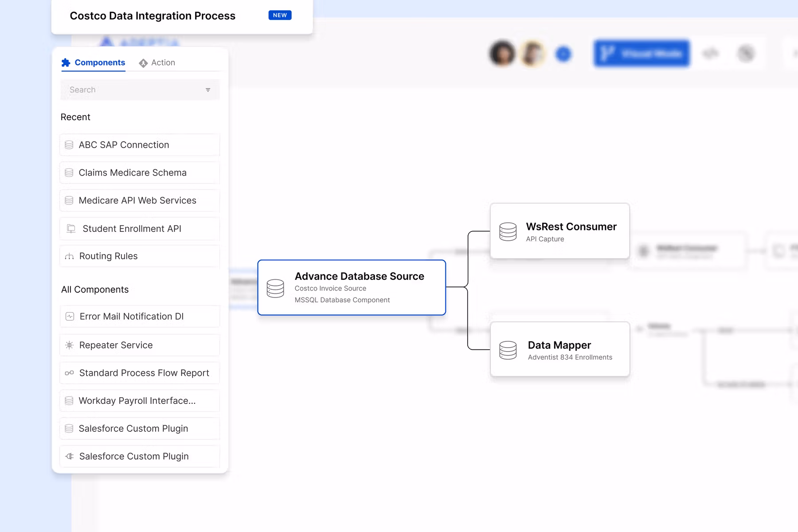Select the WsRest Consumer node
798x532 pixels.
(x=560, y=231)
